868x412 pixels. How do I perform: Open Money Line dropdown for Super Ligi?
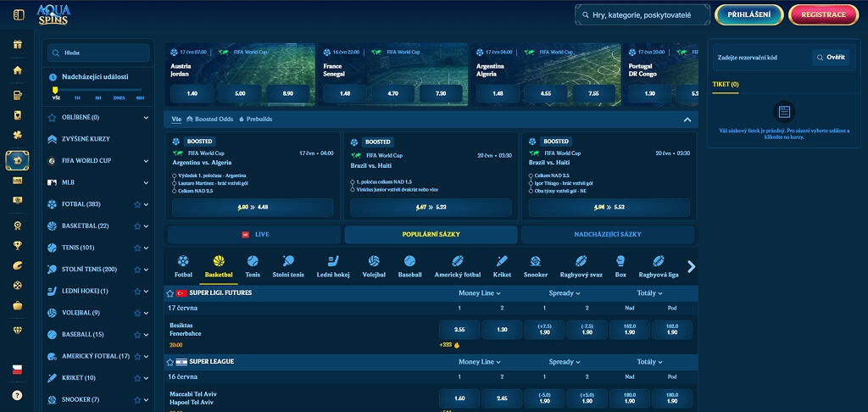coord(480,293)
